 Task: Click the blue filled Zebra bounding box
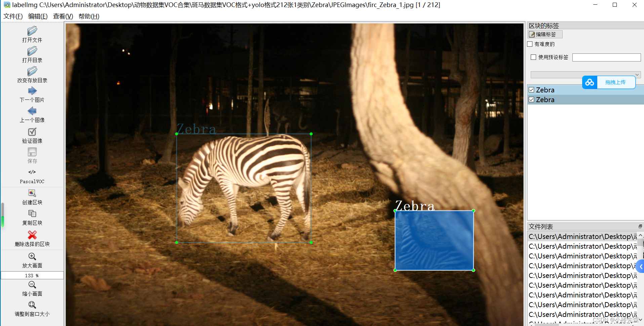(x=434, y=240)
